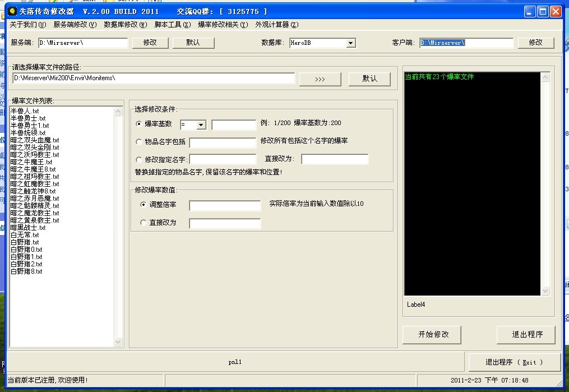Viewport: 569px width, 392px height.
Task: Open the 外观计算器 menu
Action: [x=276, y=25]
